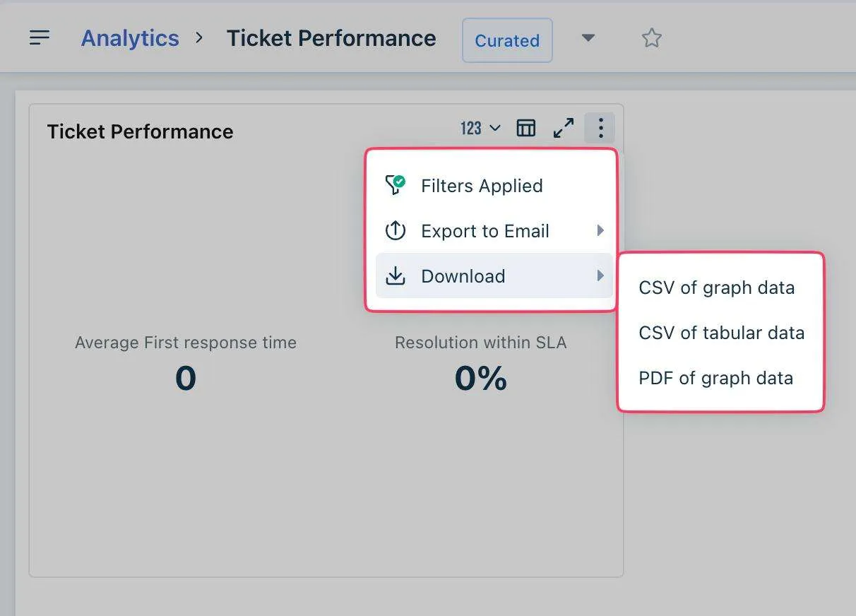Expand the Ticket Performance widget fullscreen

pyautogui.click(x=564, y=128)
